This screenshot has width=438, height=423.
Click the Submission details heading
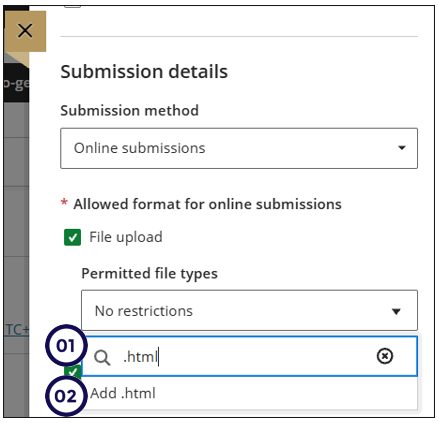coord(144,72)
